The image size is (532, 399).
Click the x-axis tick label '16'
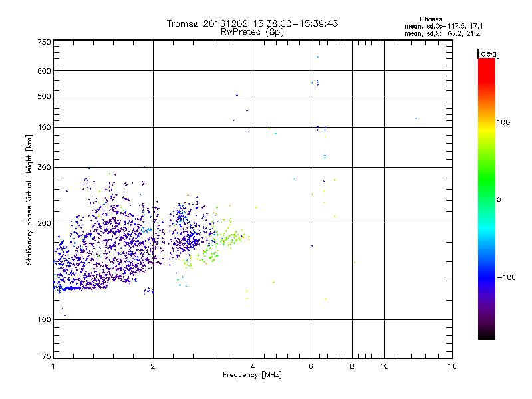tap(452, 366)
